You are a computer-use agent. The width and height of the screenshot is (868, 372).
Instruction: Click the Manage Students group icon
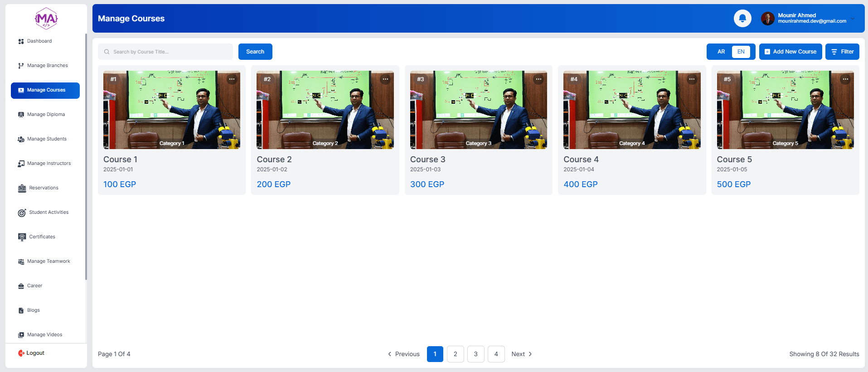click(21, 139)
